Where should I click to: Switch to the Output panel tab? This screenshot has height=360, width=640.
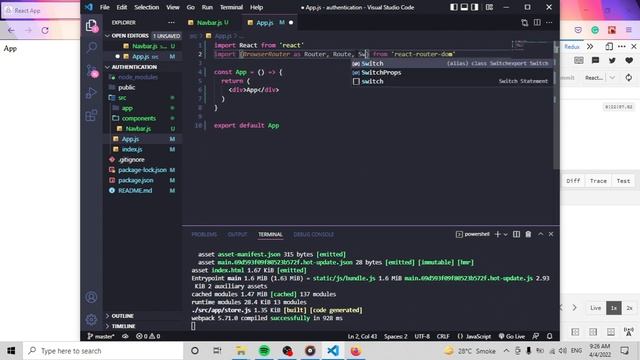(237, 234)
